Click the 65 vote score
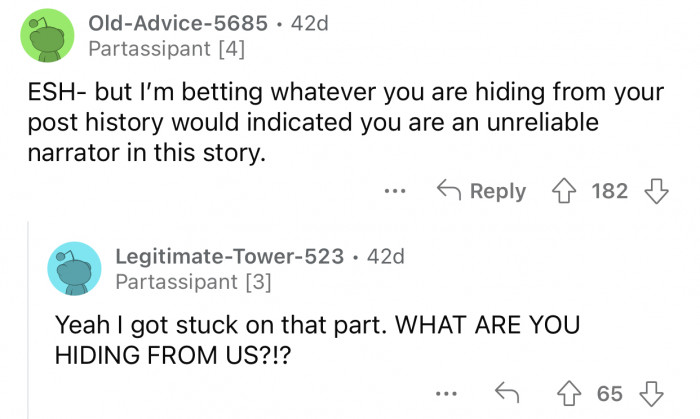This screenshot has width=700, height=419. tap(609, 393)
